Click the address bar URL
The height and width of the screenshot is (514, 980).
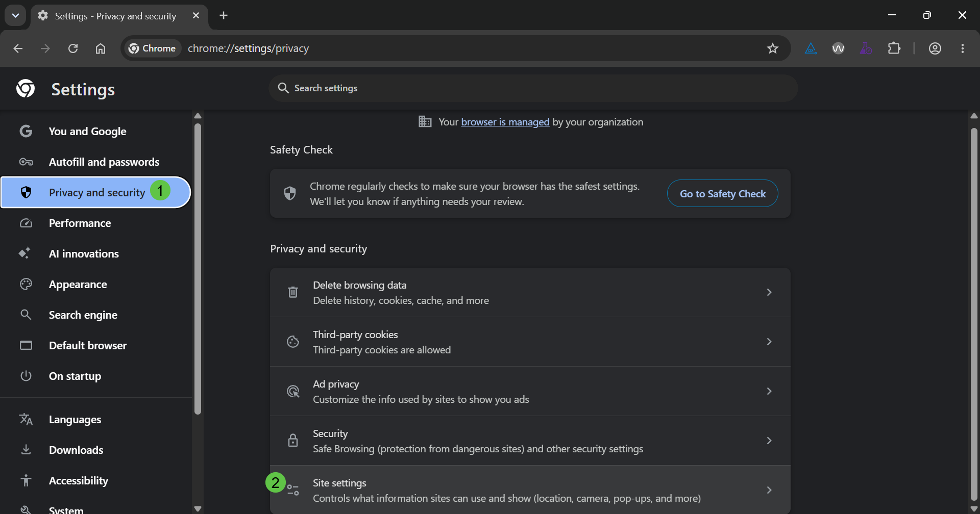click(248, 48)
